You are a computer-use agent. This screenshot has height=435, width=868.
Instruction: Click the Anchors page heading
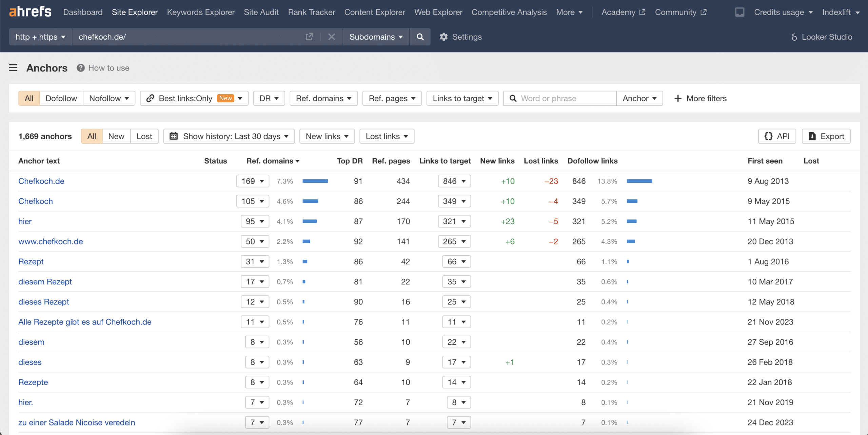[47, 68]
